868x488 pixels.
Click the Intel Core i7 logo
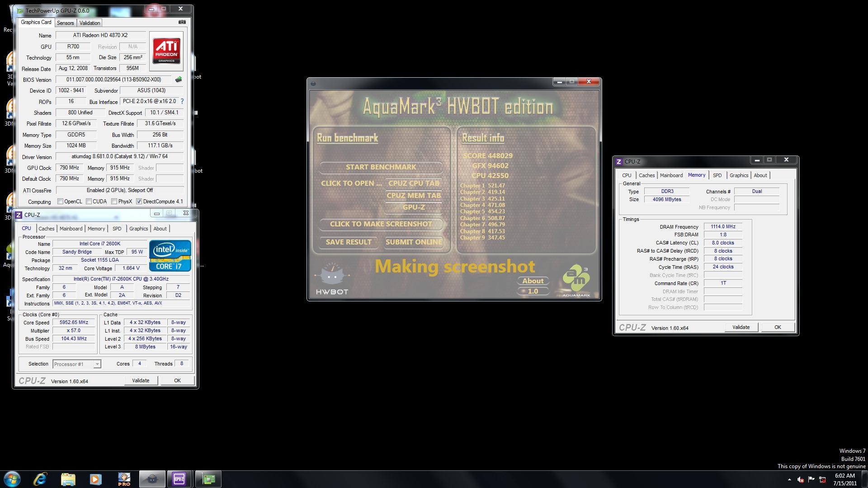click(170, 255)
